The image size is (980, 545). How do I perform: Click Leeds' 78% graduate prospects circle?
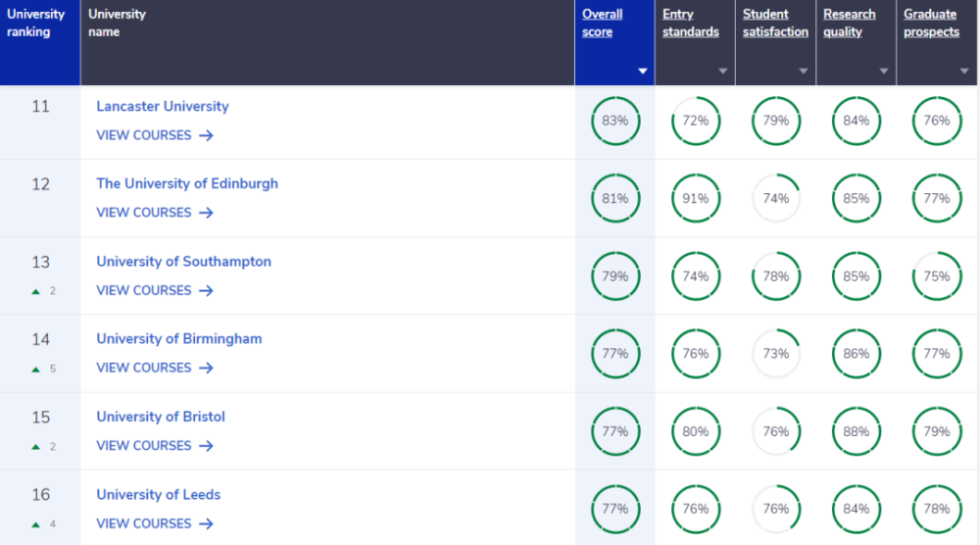(x=936, y=509)
